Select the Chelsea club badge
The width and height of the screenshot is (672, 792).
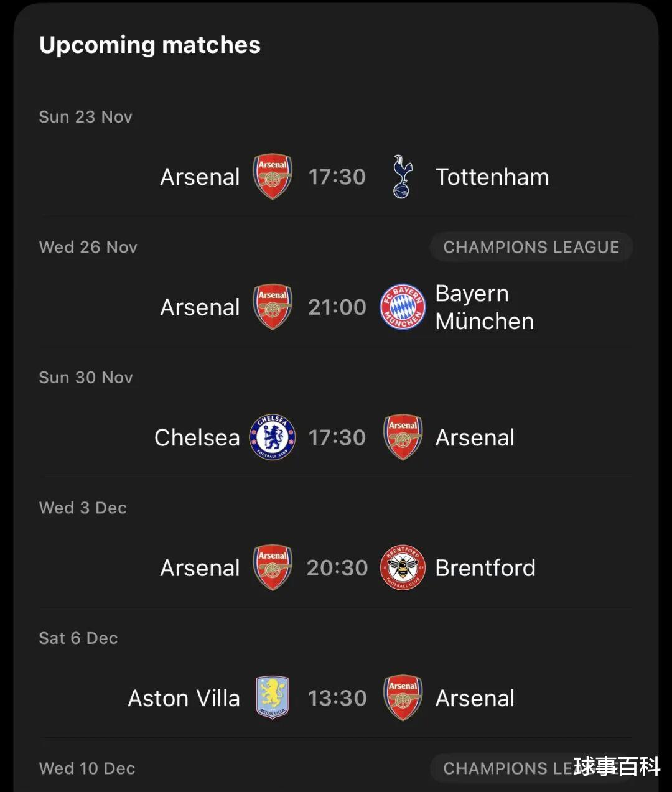pos(273,437)
